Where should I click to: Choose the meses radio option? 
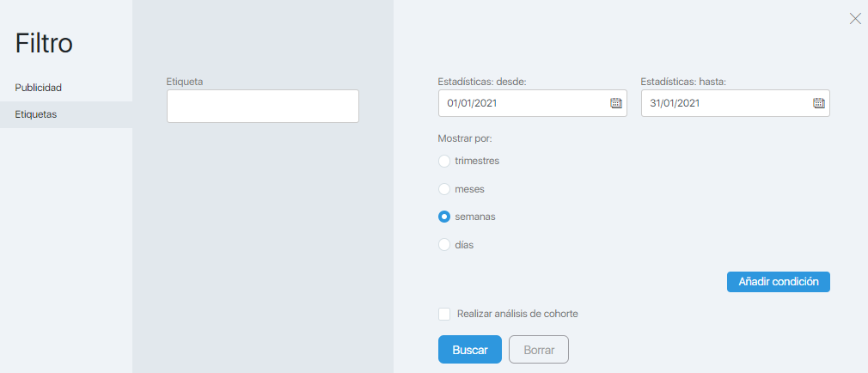pos(444,189)
